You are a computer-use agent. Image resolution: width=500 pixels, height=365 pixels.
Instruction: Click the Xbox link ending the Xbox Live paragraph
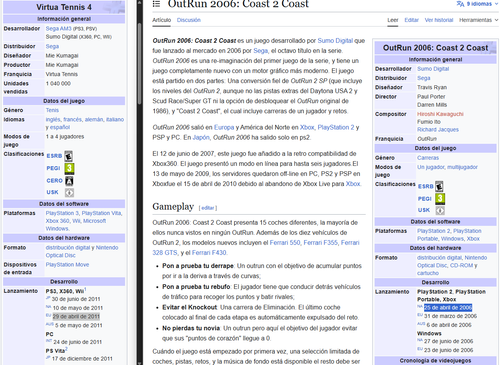353,184
